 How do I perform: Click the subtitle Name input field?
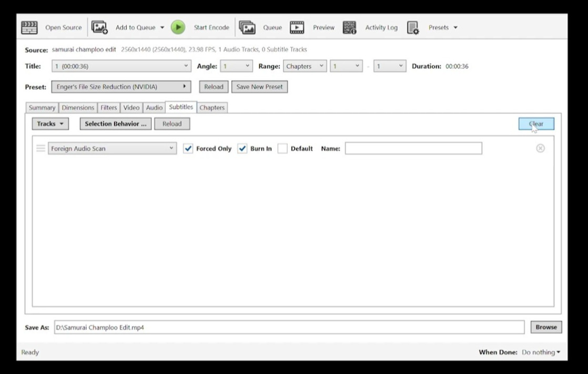pos(413,148)
